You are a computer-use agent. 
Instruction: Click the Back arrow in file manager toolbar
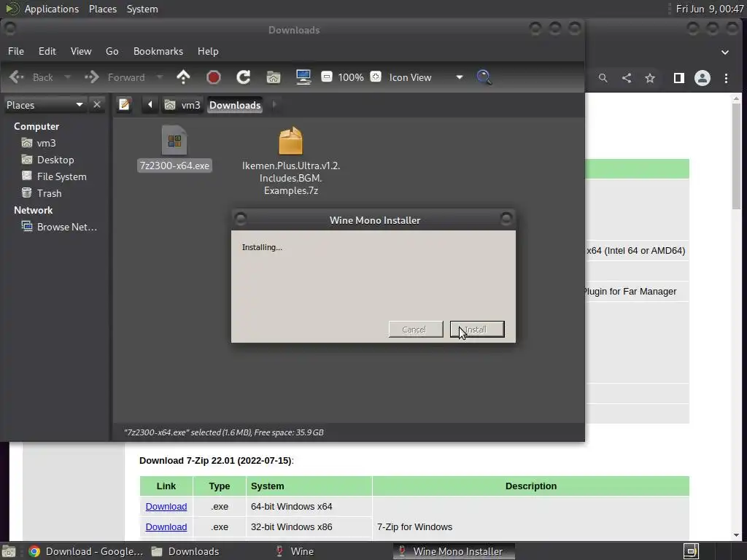17,77
